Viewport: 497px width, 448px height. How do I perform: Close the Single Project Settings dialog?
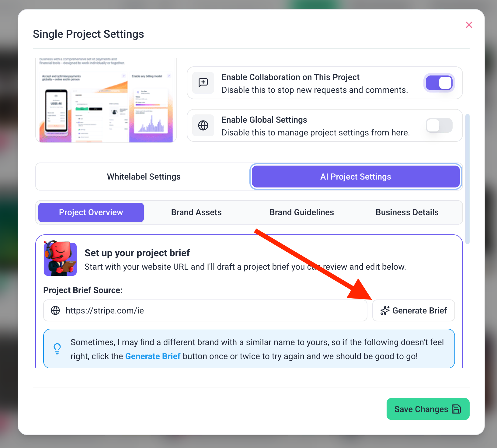click(469, 25)
